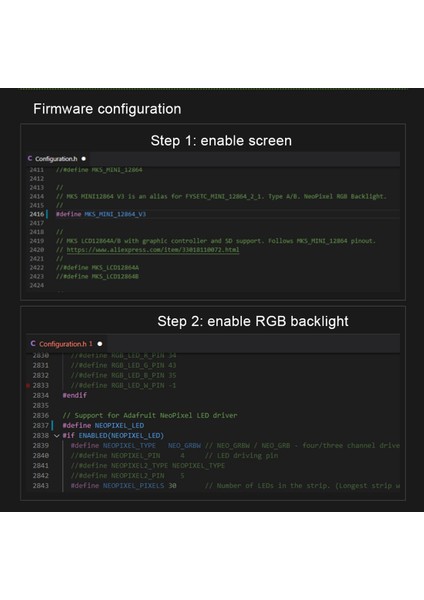Viewport: 424px width, 600px height.
Task: Click the #endif line 2834
Action: pos(75,395)
